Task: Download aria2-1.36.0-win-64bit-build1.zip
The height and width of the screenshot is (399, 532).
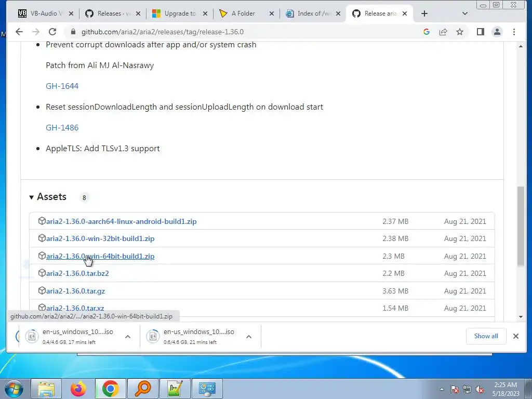Action: [100, 256]
